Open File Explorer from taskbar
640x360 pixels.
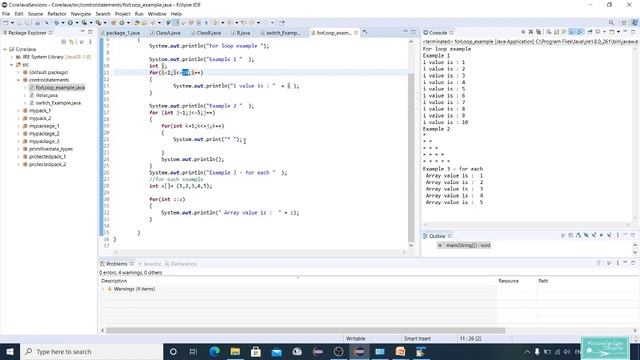(x=235, y=351)
